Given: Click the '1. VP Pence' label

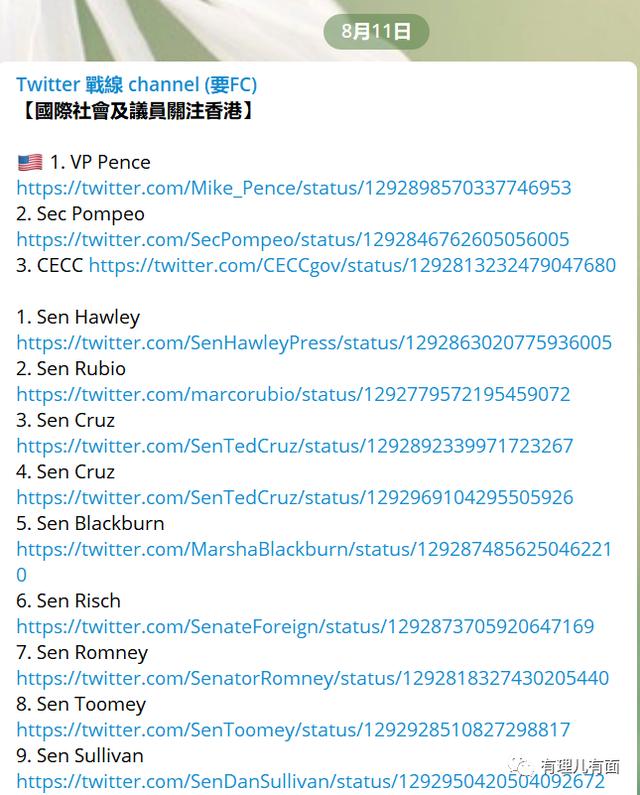Looking at the screenshot, I should pos(100,162).
